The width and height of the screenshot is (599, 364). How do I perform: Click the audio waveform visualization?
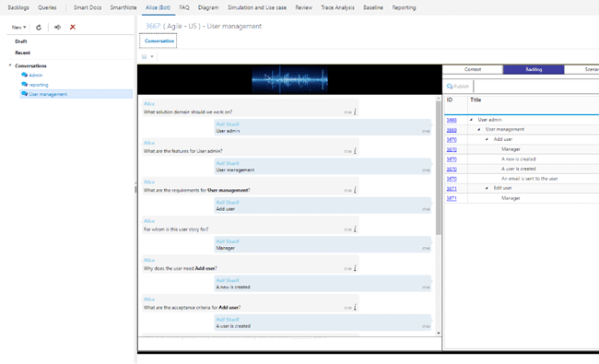289,80
